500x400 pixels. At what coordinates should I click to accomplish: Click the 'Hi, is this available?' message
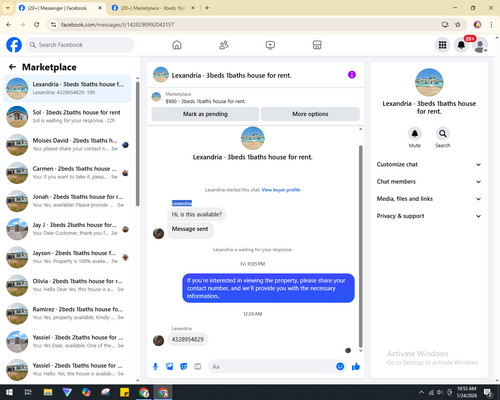(x=197, y=214)
